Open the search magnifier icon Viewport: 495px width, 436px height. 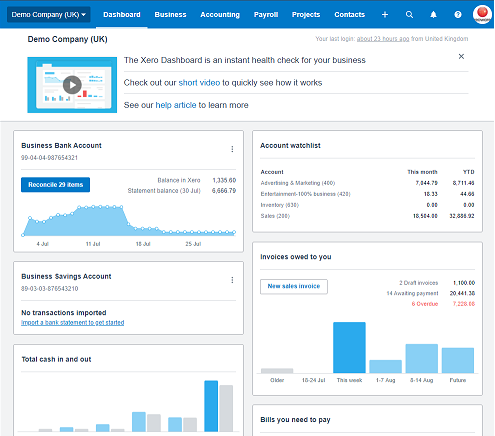click(x=409, y=15)
